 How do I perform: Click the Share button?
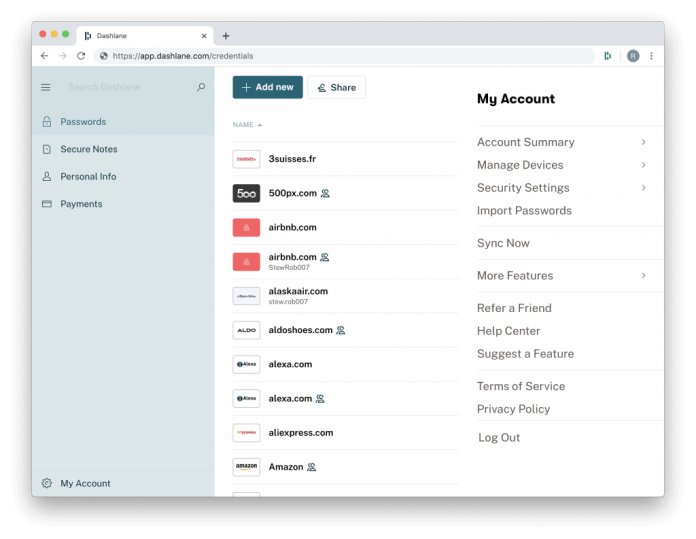click(336, 87)
